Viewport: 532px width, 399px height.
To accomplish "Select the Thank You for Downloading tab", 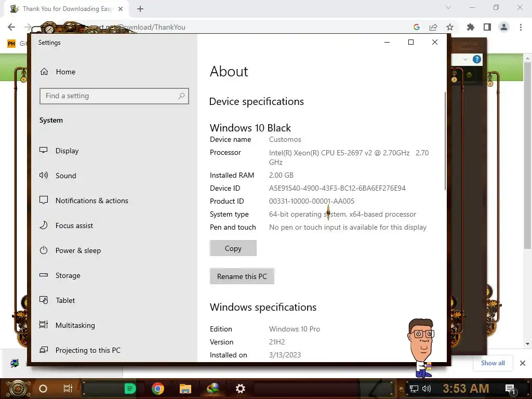I will 66,9.
